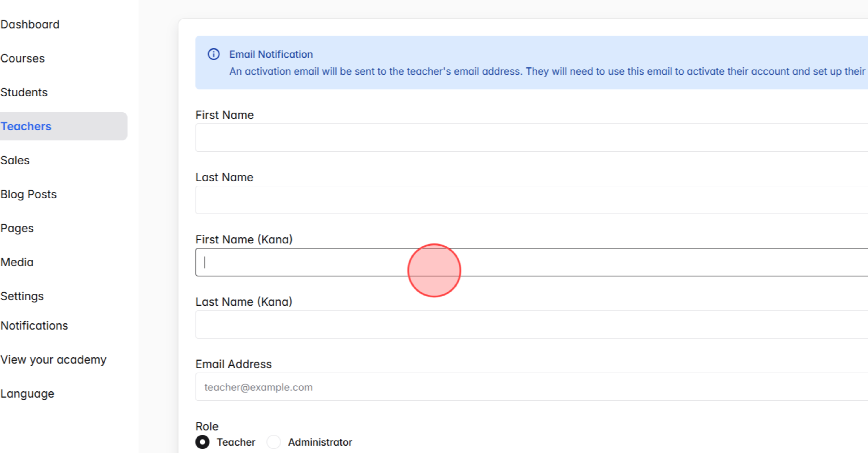Screen dimensions: 868x453
Task: Open the Dashboard page
Action: (30, 24)
